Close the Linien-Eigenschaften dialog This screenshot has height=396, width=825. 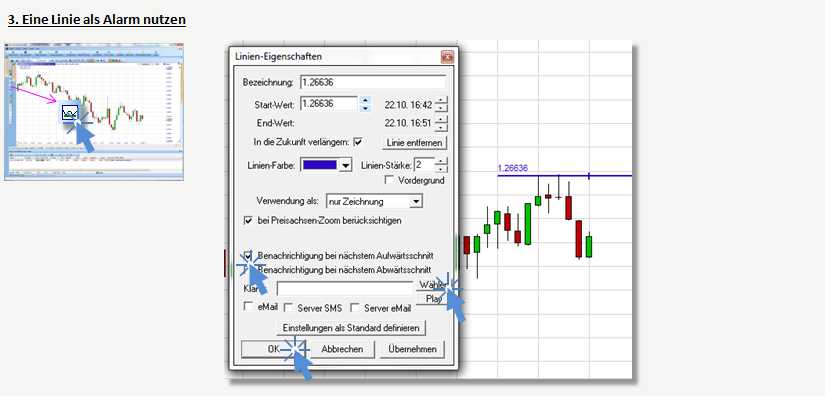tap(447, 56)
